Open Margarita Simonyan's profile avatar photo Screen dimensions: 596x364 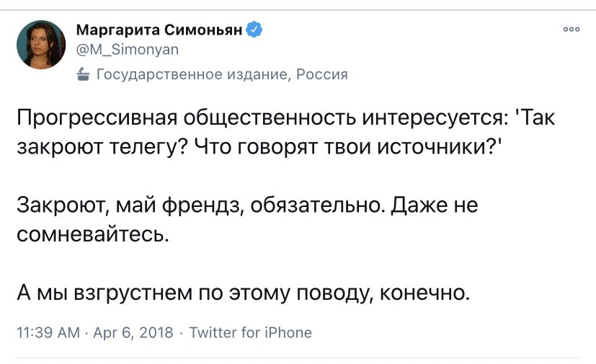click(x=43, y=44)
